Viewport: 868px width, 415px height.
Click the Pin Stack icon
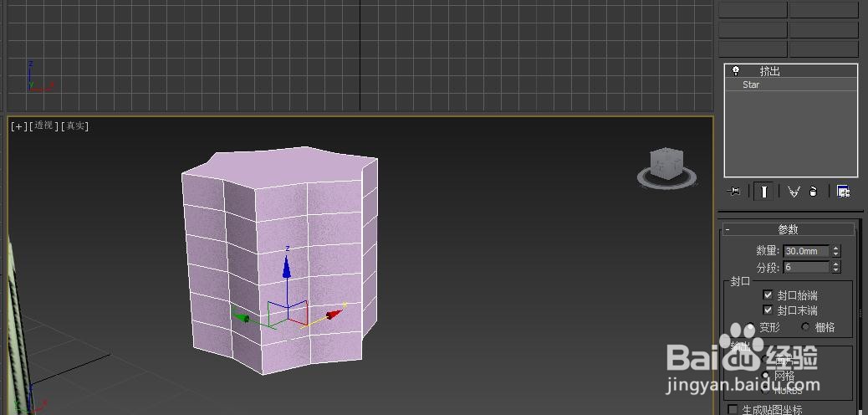pos(734,192)
